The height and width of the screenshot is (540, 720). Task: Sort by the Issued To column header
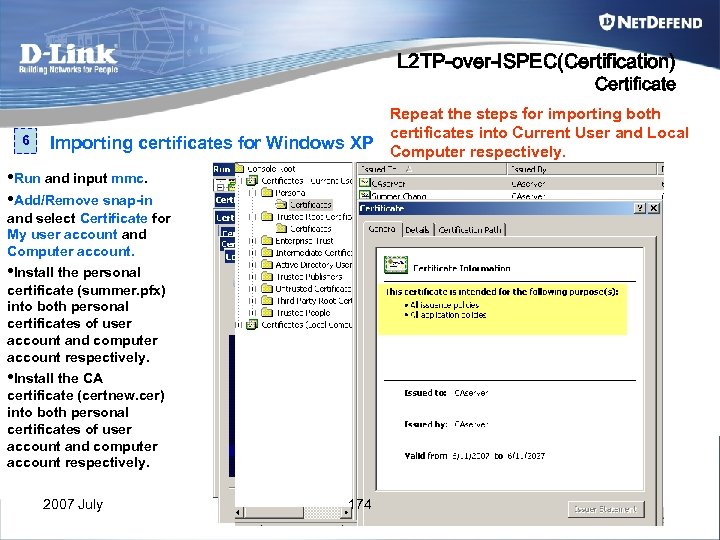pyautogui.click(x=432, y=169)
